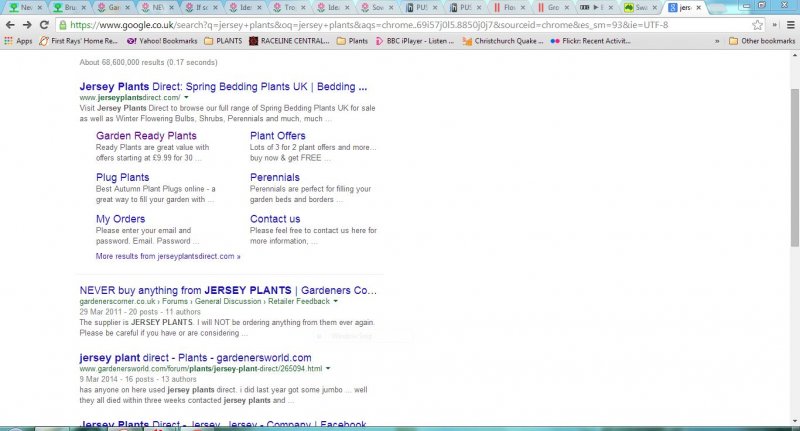Bookmark this page with the star icon

tap(759, 25)
